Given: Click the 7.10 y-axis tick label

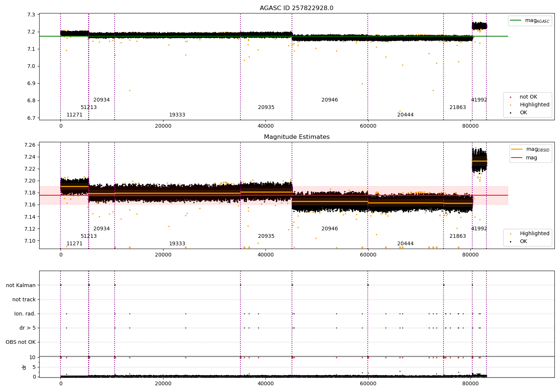Looking at the screenshot, I should tap(29, 241).
